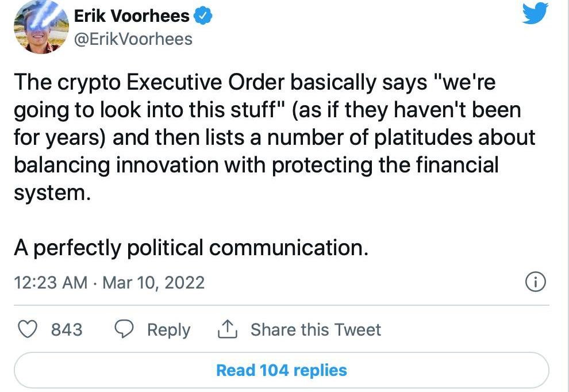Select the Share this Tweet label

(316, 329)
